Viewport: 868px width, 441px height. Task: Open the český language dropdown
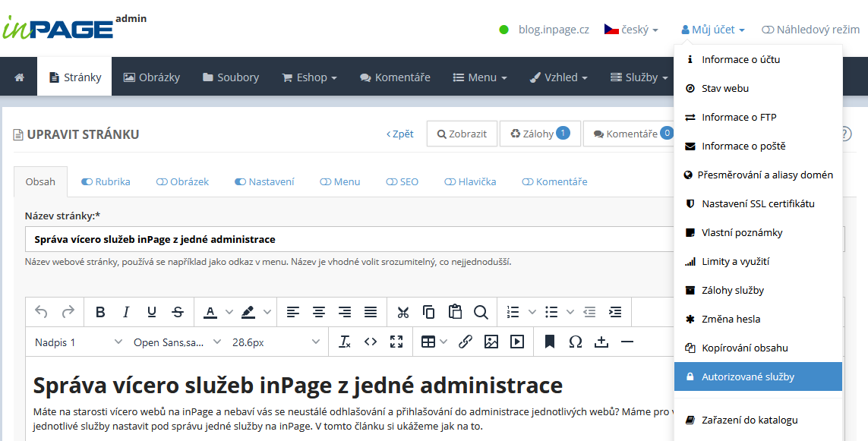pyautogui.click(x=631, y=30)
